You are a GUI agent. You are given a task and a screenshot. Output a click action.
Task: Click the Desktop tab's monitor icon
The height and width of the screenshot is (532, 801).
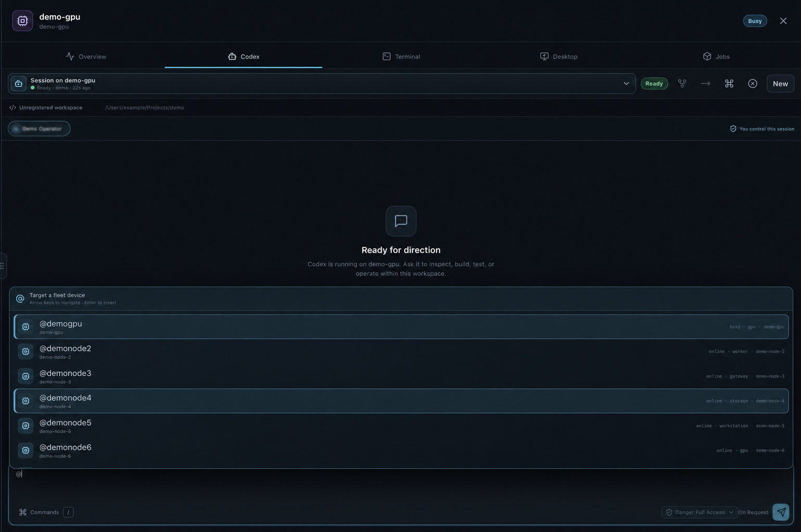(x=544, y=56)
